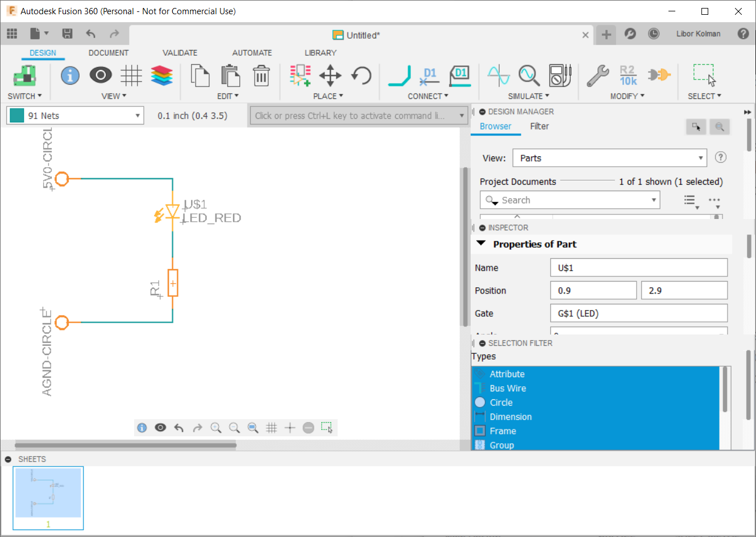Collapse the Design Manager panel toggle
The height and width of the screenshot is (537, 756).
click(x=482, y=111)
